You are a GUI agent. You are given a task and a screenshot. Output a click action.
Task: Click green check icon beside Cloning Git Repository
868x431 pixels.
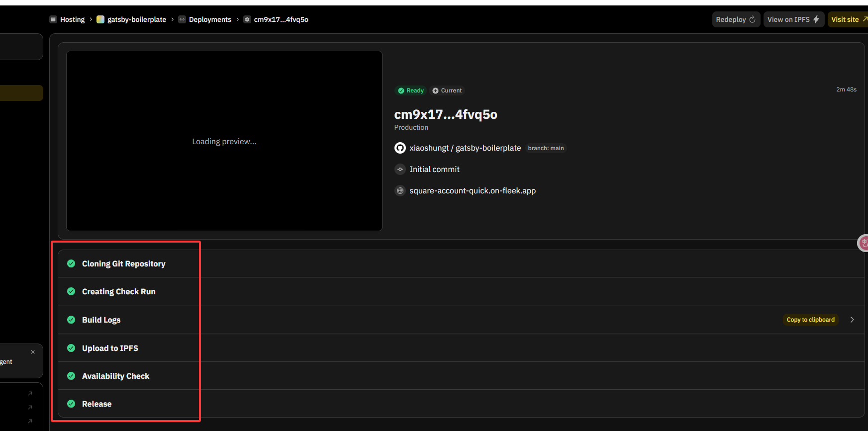[x=71, y=263]
